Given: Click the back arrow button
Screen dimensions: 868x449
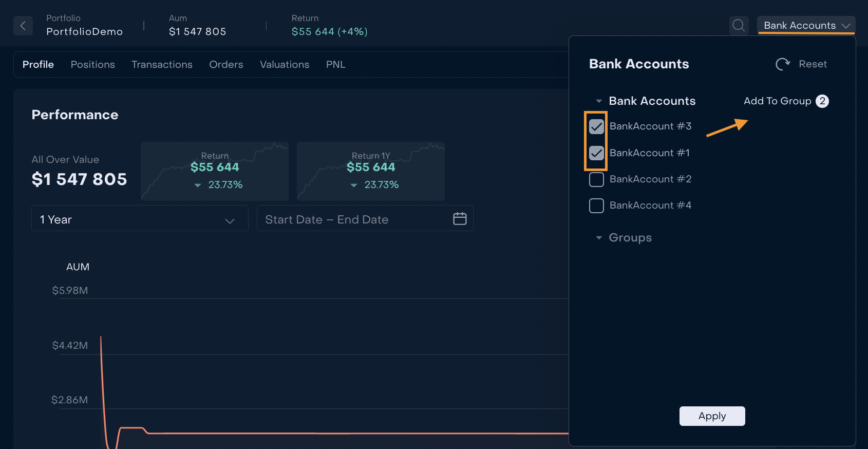Looking at the screenshot, I should tap(23, 26).
